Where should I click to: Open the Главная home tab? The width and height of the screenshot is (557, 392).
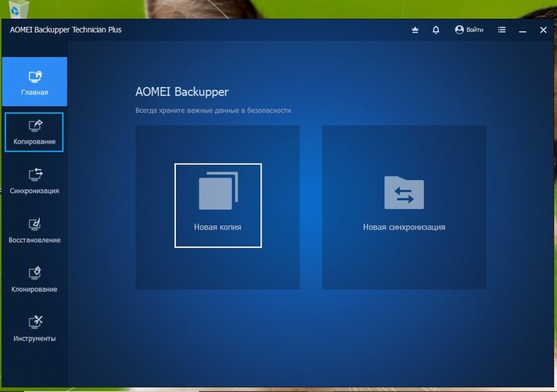tap(35, 81)
